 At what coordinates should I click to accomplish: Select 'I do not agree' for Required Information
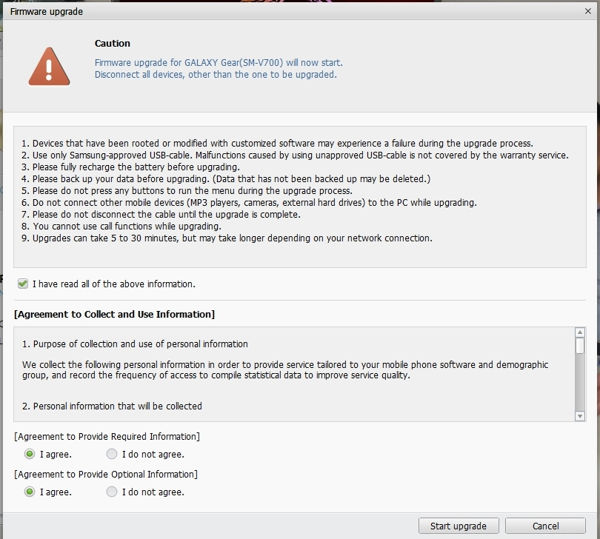coord(112,454)
